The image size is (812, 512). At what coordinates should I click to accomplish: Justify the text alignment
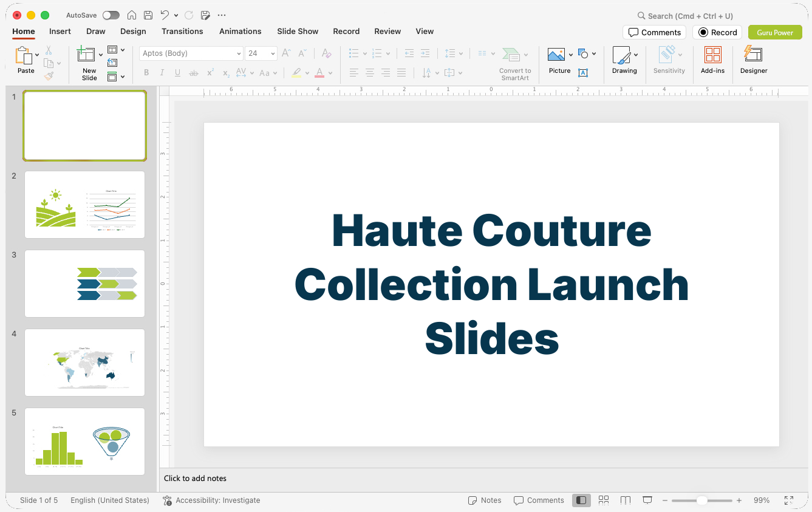[x=401, y=73]
